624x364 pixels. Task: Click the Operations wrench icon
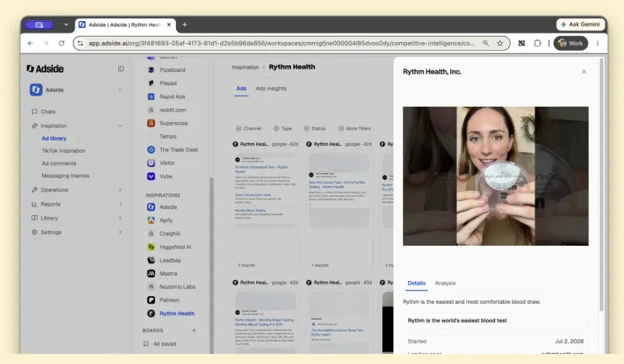pyautogui.click(x=34, y=190)
